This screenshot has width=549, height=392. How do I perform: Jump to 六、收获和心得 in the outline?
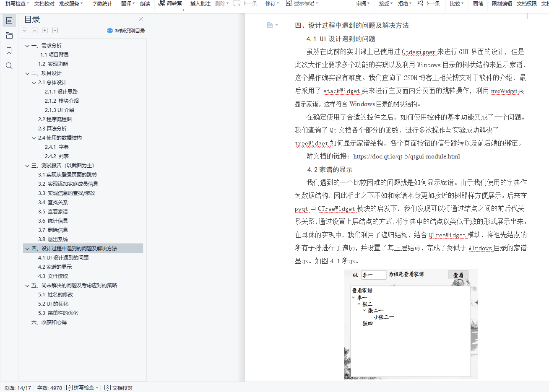[49, 322]
